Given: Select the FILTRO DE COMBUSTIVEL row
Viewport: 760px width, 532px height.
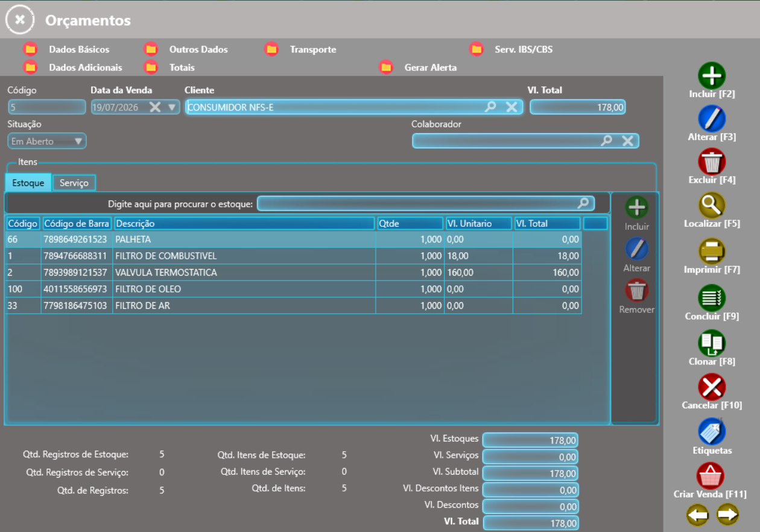Looking at the screenshot, I should tap(293, 256).
